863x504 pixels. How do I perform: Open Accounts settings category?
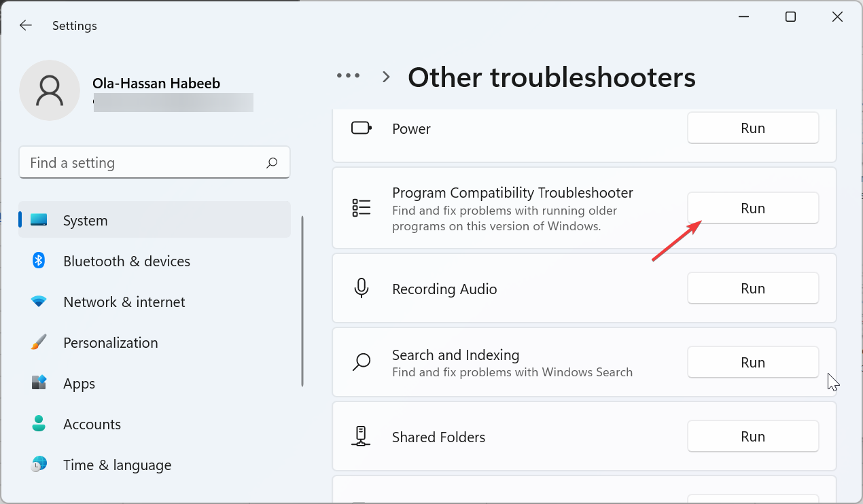(x=154, y=424)
